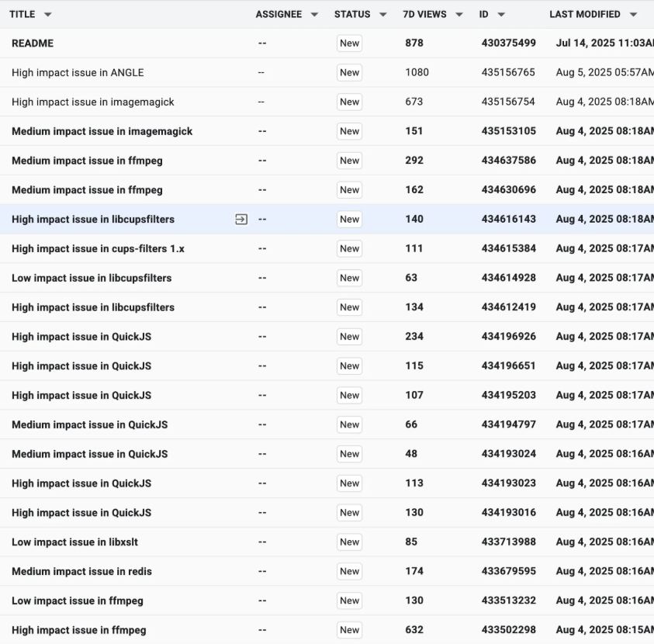Click New status chip for ID 434637586
Viewport: 654px width, 644px height.
(x=350, y=161)
